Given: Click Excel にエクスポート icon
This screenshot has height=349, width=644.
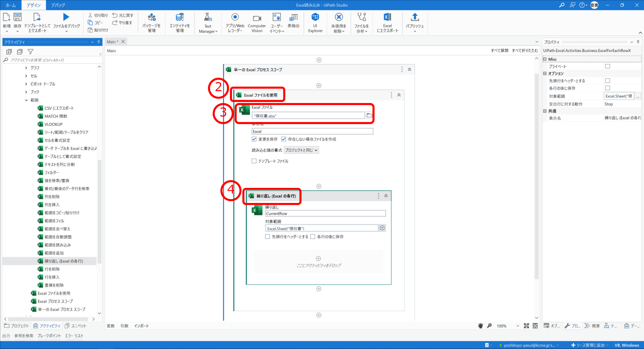Looking at the screenshot, I should pyautogui.click(x=387, y=23).
